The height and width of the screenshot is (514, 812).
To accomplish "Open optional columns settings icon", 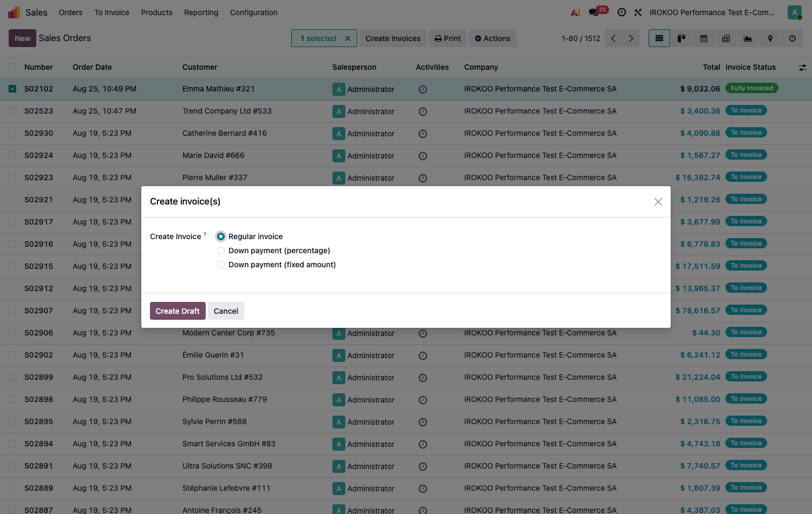I will pos(802,68).
